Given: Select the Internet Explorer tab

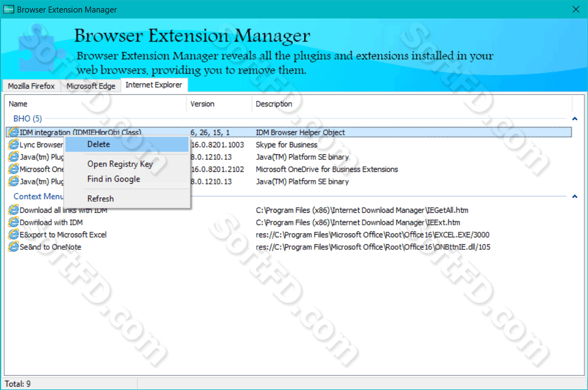Looking at the screenshot, I should 154,85.
